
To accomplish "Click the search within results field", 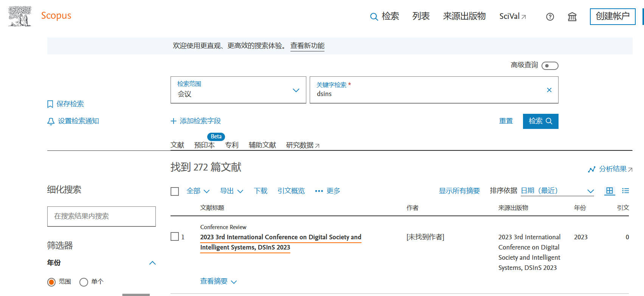I will tap(101, 216).
